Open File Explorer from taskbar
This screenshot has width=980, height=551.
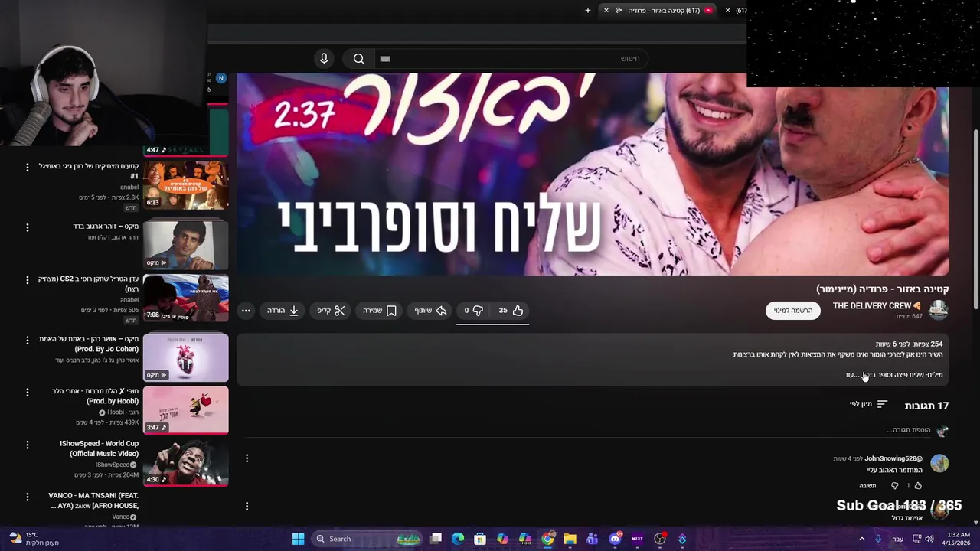coord(570,539)
